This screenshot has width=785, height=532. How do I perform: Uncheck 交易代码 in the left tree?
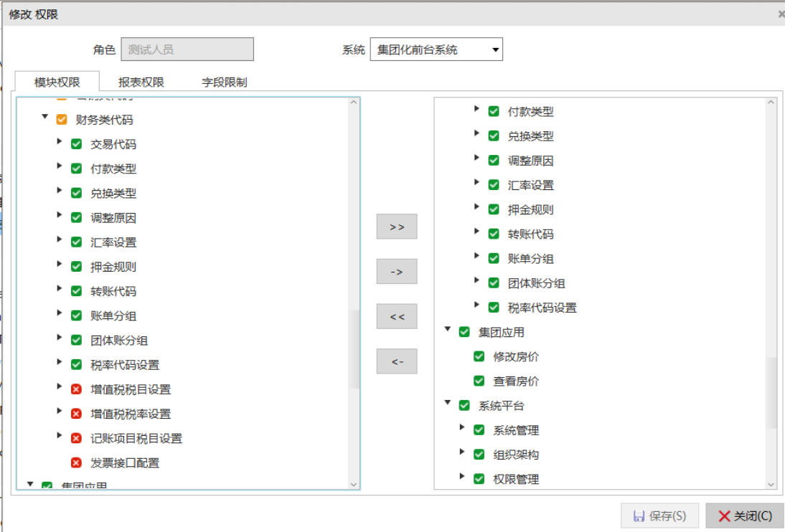click(x=76, y=144)
